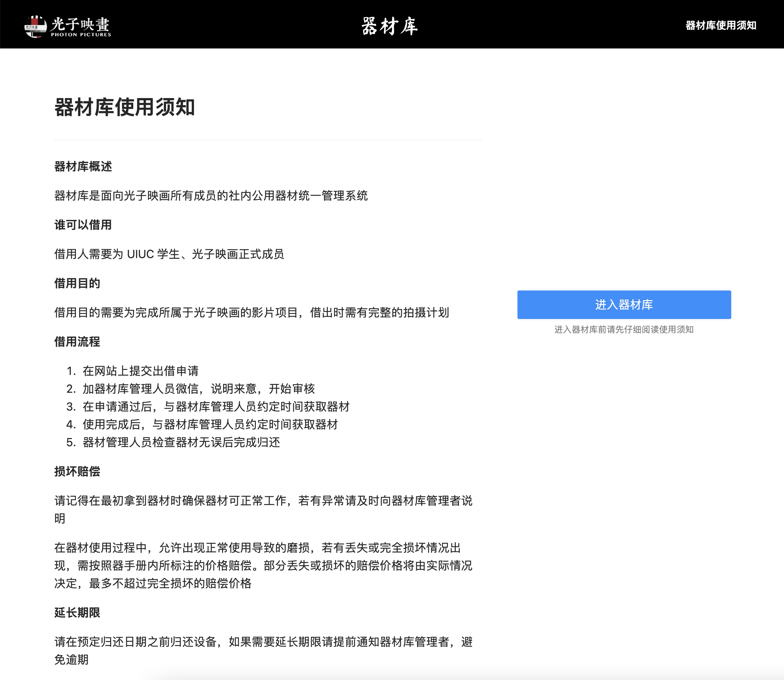Click list step 1 在网站上提交出借申请

click(x=140, y=371)
